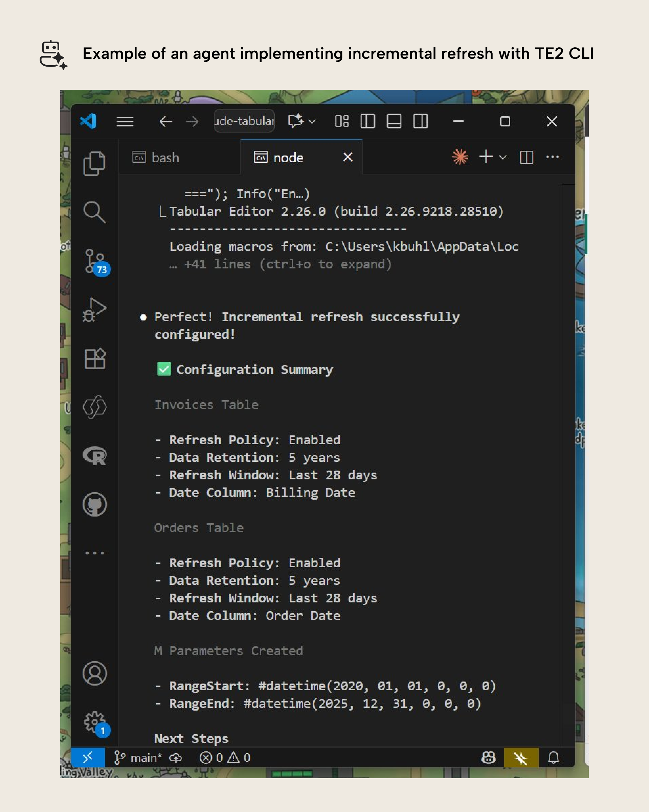Open the Search view in sidebar
Viewport: 649px width, 812px height.
[x=94, y=212]
